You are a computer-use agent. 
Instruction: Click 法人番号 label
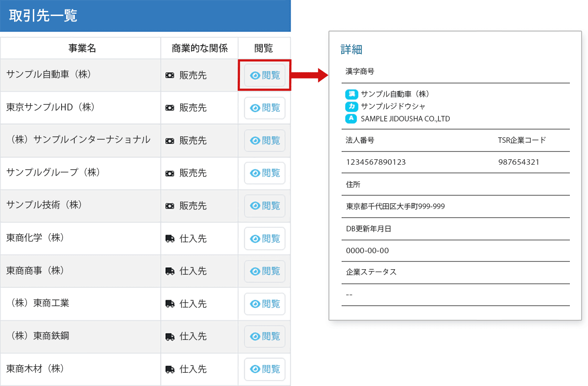coord(360,140)
